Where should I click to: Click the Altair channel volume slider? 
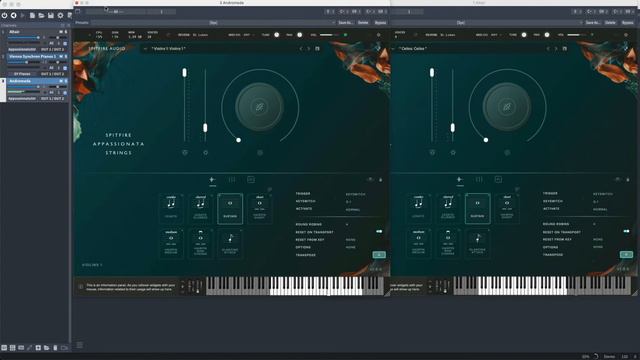click(x=24, y=38)
